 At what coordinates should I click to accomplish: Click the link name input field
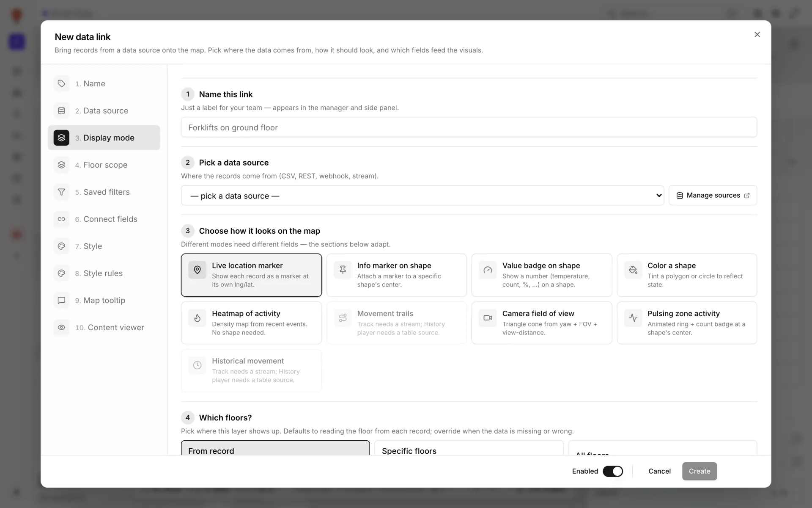click(469, 127)
